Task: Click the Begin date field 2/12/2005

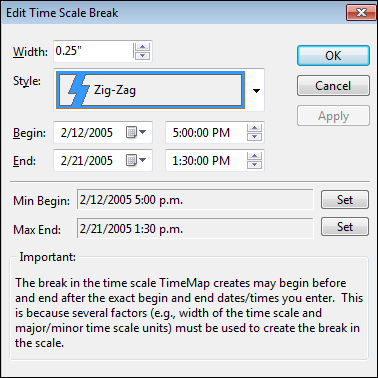Action: 87,133
